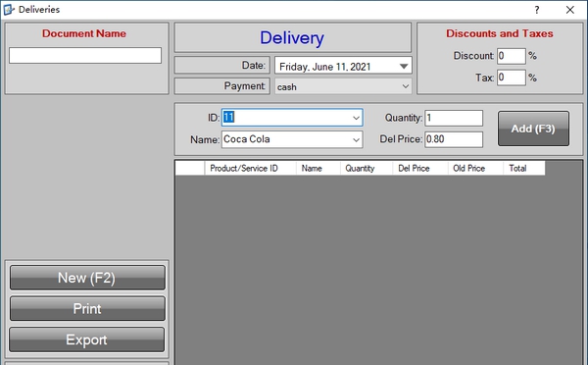Click the Total column header
588x365 pixels.
pyautogui.click(x=524, y=168)
